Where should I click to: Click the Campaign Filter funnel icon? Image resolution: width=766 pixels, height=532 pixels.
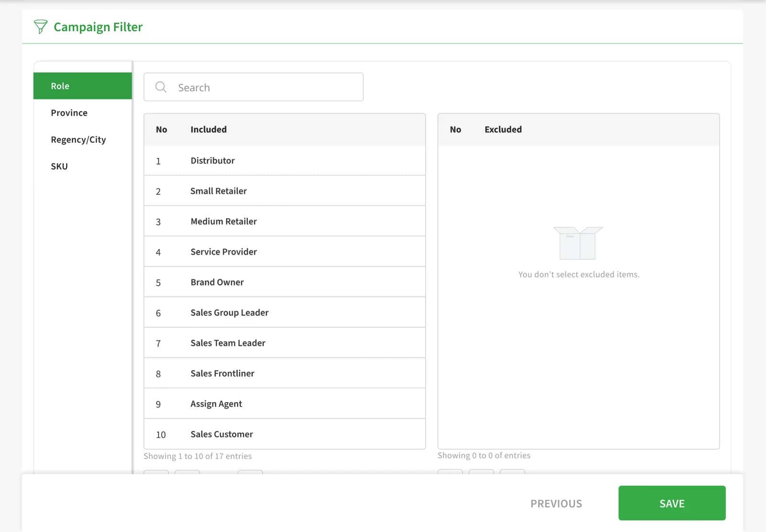41,27
